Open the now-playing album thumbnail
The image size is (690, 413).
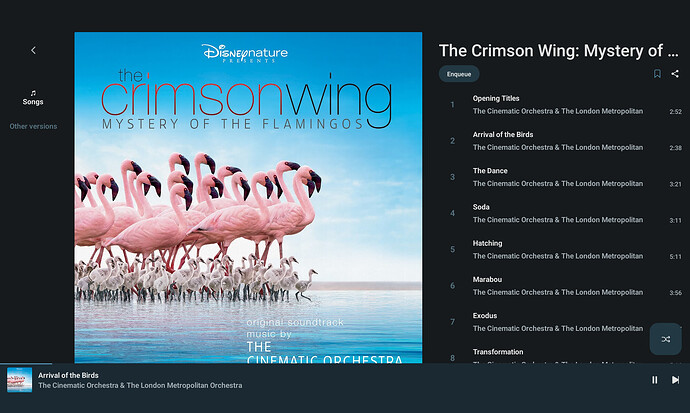(19, 380)
